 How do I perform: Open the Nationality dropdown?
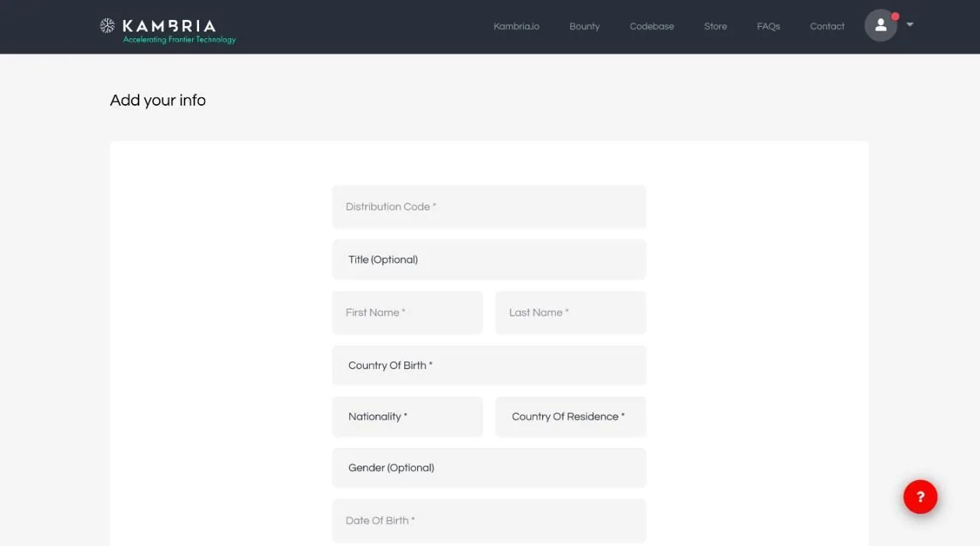point(407,417)
